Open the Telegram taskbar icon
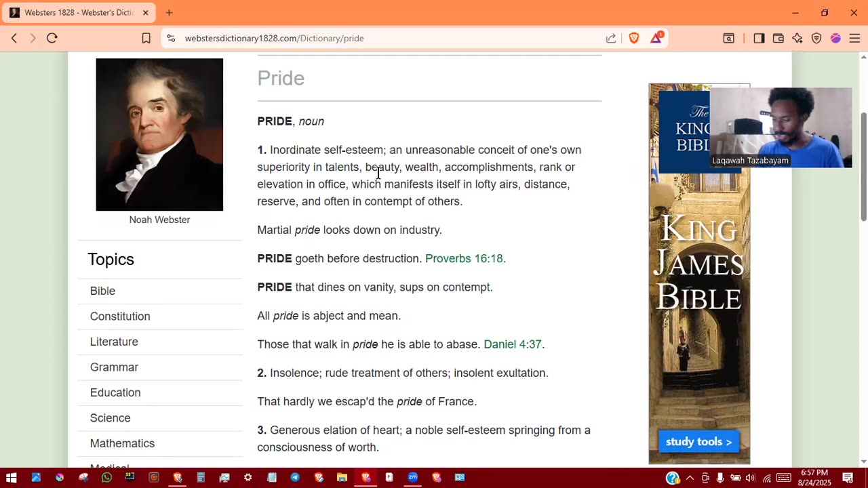868x488 pixels. coord(295,478)
